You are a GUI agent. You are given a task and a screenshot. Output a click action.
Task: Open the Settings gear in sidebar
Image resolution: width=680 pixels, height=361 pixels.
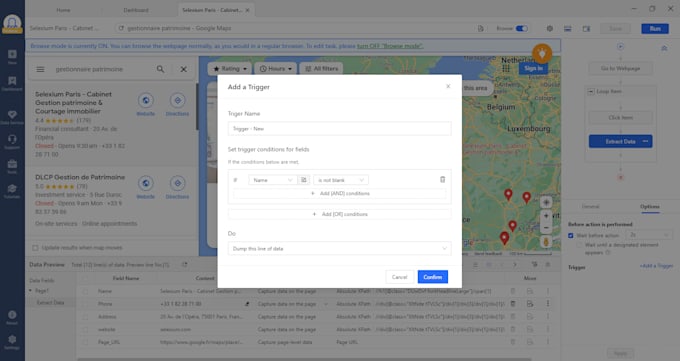(x=12, y=341)
